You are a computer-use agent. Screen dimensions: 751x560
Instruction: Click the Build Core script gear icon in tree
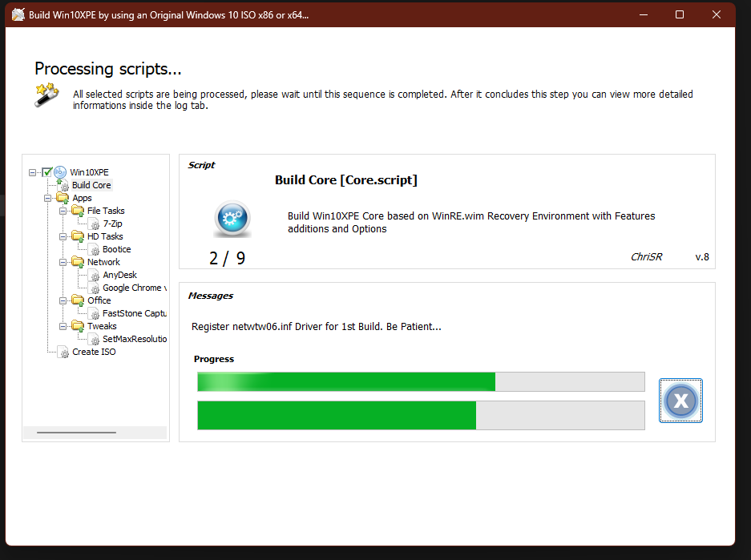coord(63,185)
